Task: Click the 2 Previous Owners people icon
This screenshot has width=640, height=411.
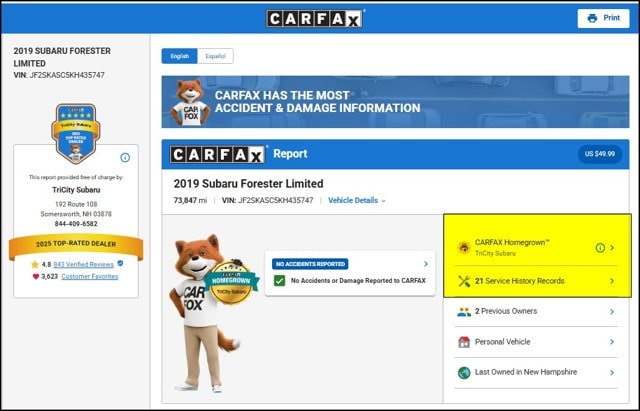Action: click(464, 312)
